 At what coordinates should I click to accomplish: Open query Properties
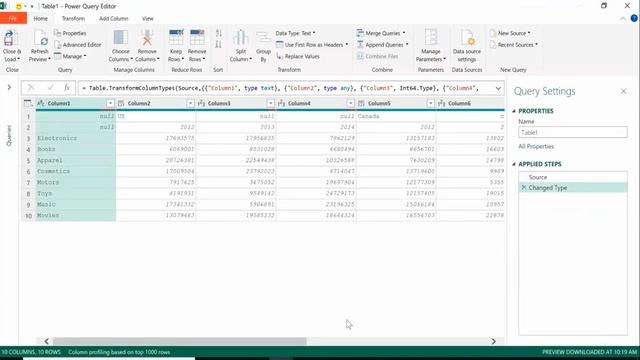tap(70, 33)
